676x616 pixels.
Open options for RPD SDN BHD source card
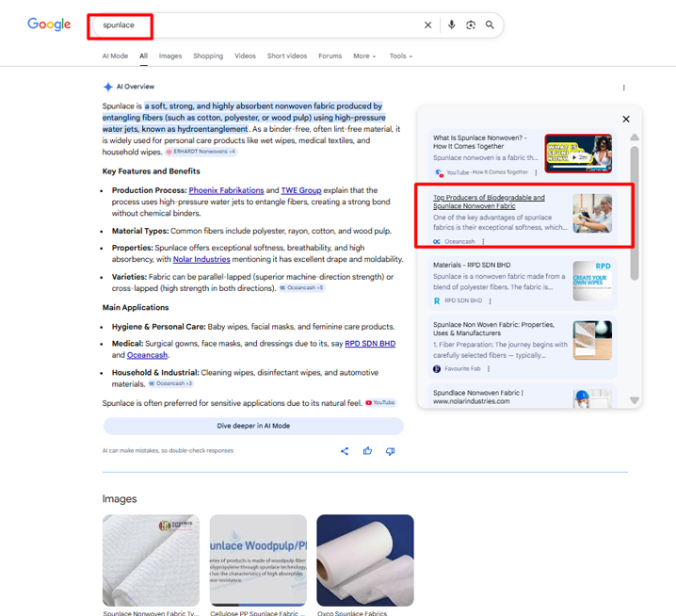pyautogui.click(x=490, y=301)
